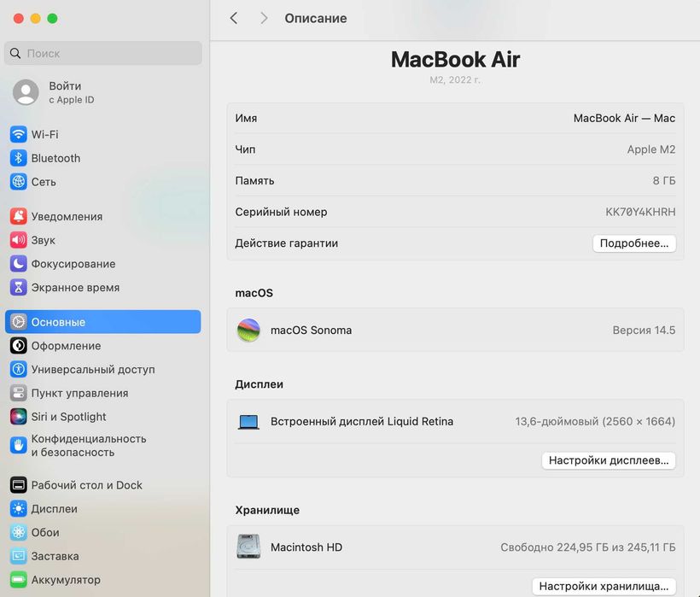
Task: Click Рабочий стол и Dock icon
Action: click(x=18, y=485)
